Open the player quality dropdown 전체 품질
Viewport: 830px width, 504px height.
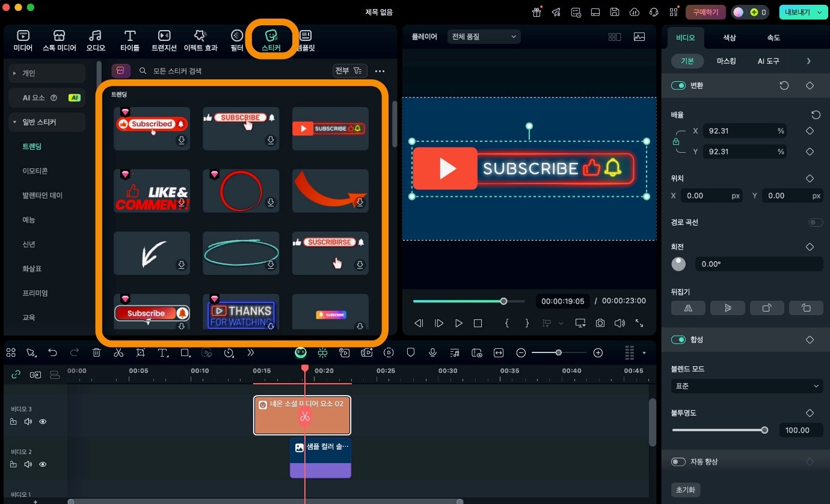pos(484,37)
